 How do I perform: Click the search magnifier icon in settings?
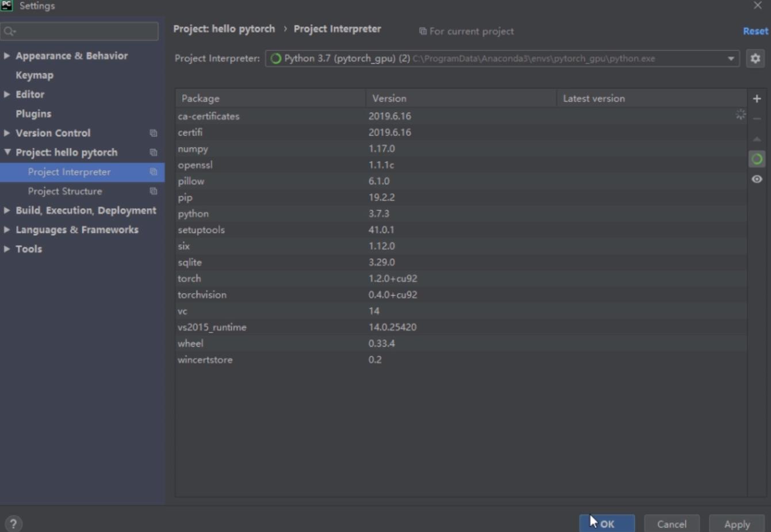coord(9,32)
